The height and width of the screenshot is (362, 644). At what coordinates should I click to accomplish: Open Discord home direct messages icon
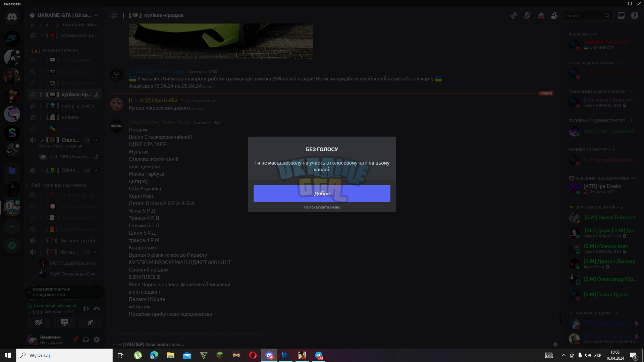coord(12,17)
